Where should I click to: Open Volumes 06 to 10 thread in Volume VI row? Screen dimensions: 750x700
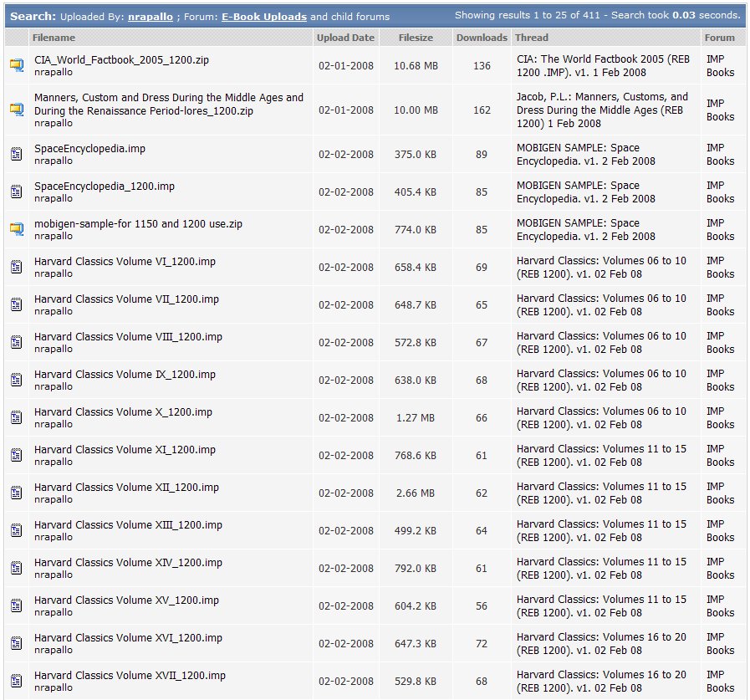pyautogui.click(x=601, y=267)
